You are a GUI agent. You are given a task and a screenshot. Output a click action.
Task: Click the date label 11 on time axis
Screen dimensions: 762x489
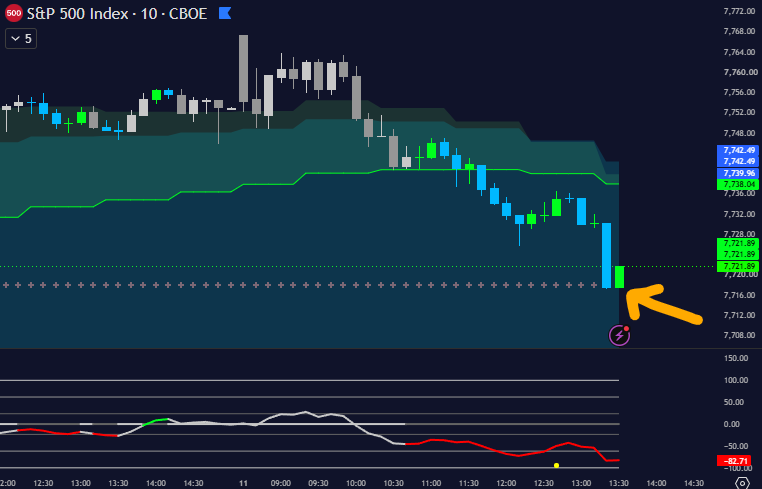point(243,483)
